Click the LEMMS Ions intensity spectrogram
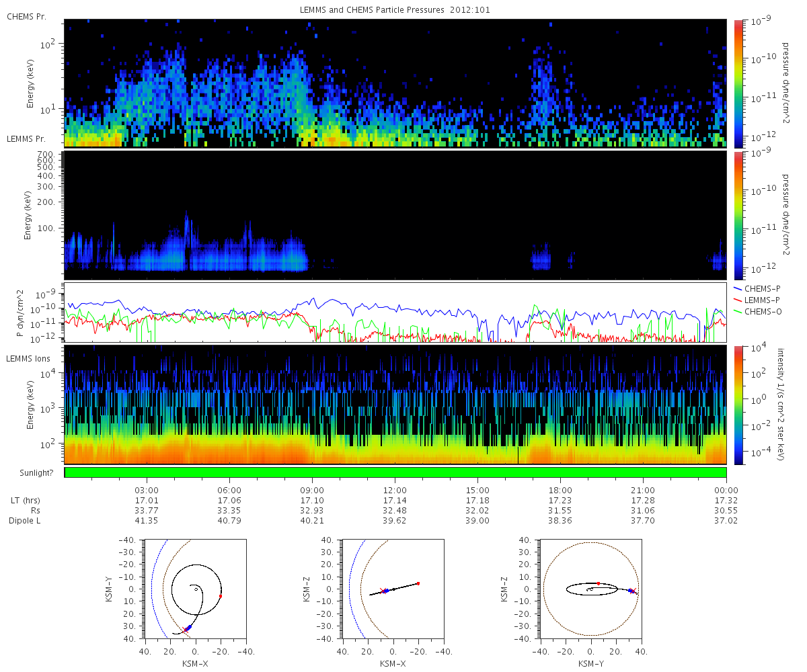Image resolution: width=807 pixels, height=672 pixels. [x=395, y=405]
